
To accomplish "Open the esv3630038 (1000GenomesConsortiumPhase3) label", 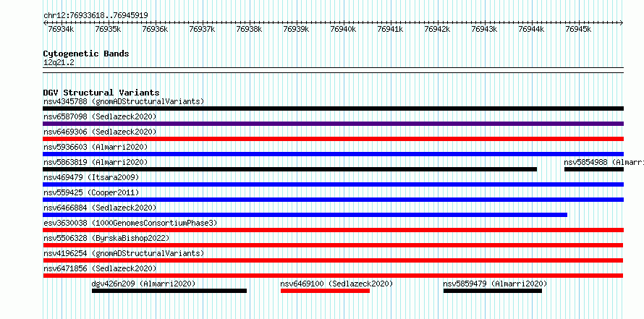I will point(130,223).
